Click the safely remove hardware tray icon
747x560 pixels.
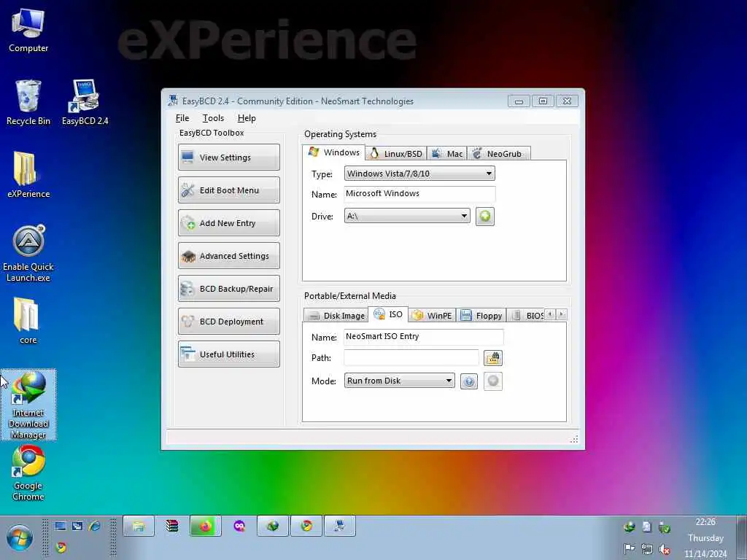[x=665, y=526]
